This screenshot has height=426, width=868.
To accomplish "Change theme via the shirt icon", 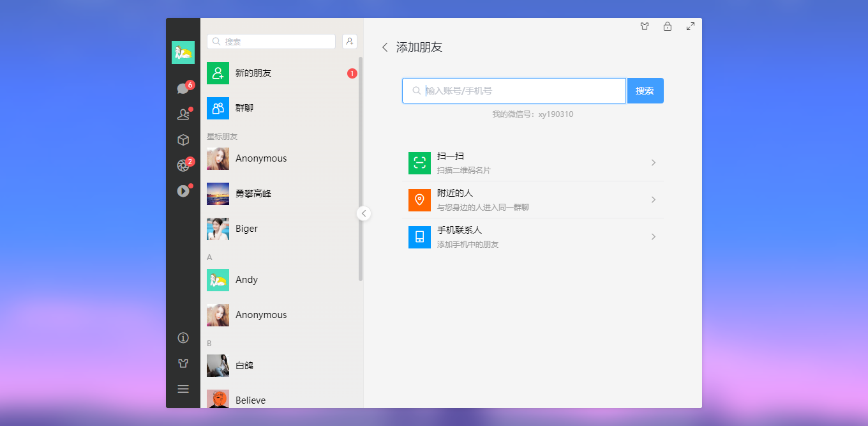I will pos(644,26).
